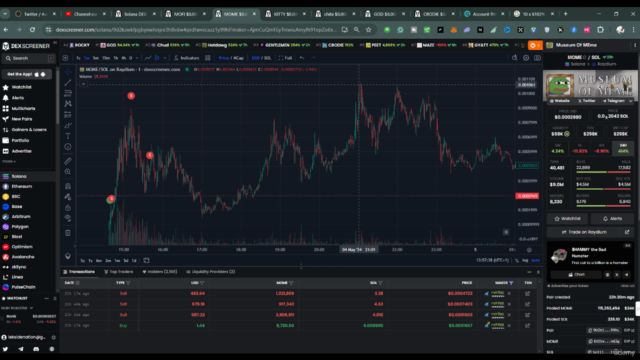
Task: Click the Telegram icon in sidebar footer
Action: pos(21,349)
